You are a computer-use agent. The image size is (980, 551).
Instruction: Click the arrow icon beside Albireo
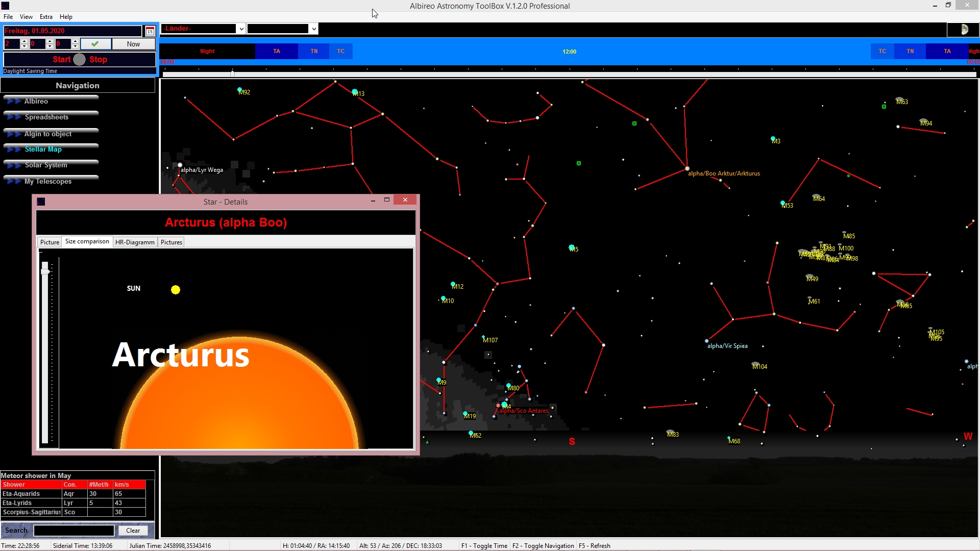coord(14,101)
